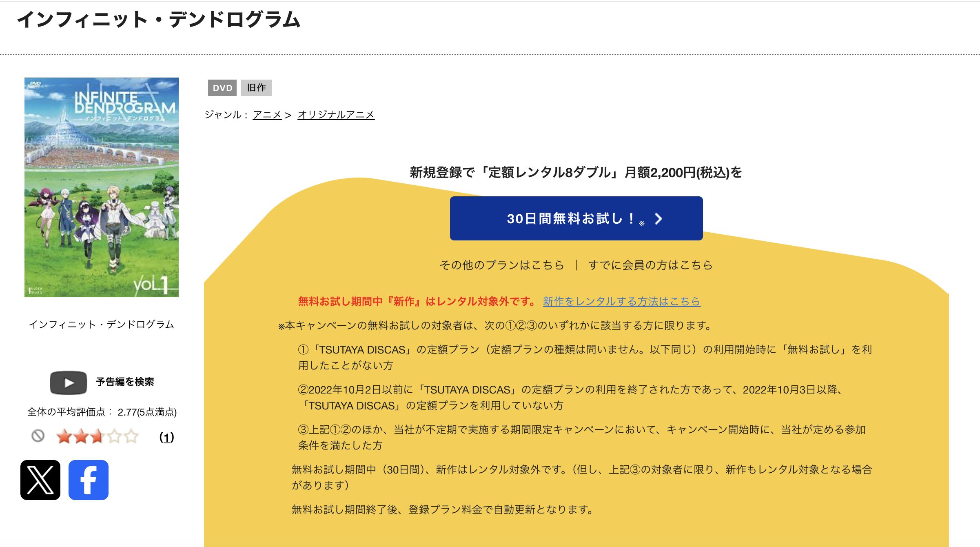Click the red 無料お試し期間中『新作』 notice

pos(417,301)
